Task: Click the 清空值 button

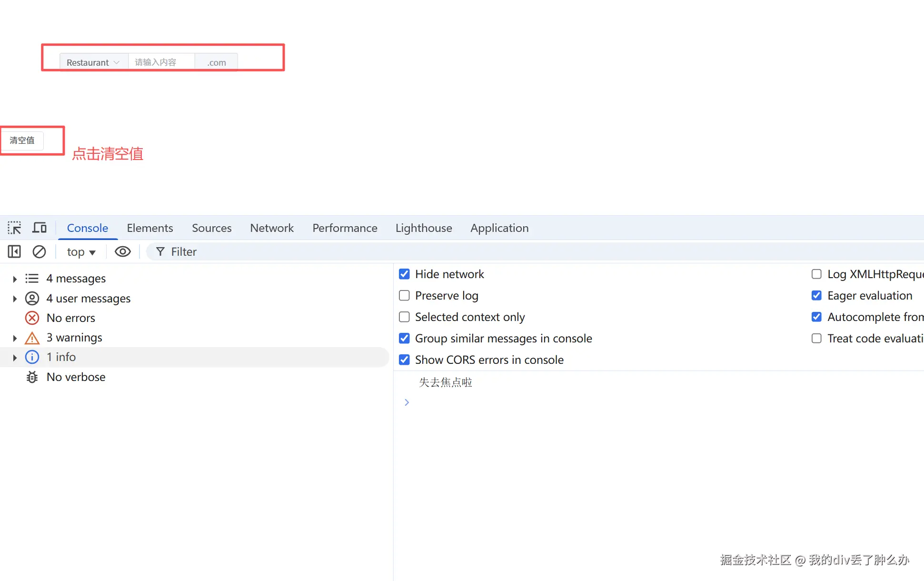Action: coord(22,140)
